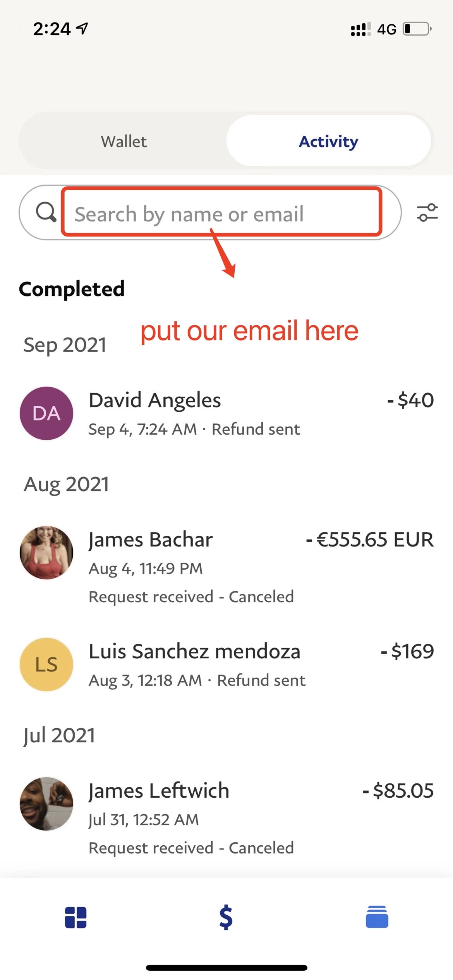
Task: Tap the search magnifier icon
Action: (46, 212)
